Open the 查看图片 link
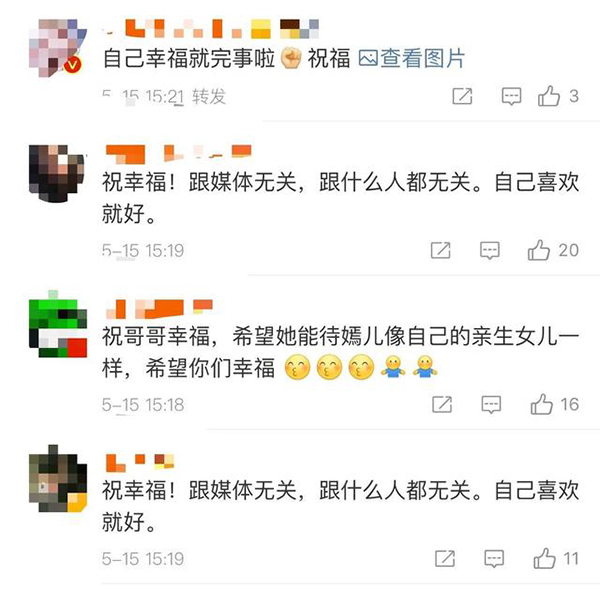 coord(411,59)
